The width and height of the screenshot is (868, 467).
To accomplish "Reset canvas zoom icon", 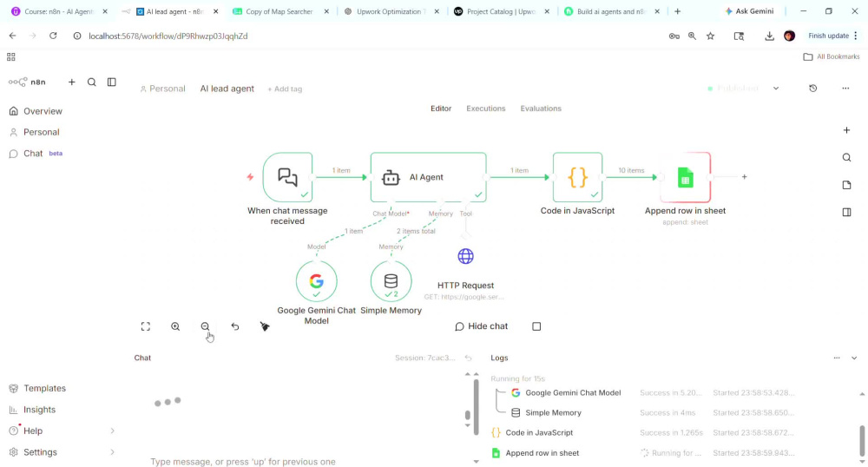I will pos(235,326).
